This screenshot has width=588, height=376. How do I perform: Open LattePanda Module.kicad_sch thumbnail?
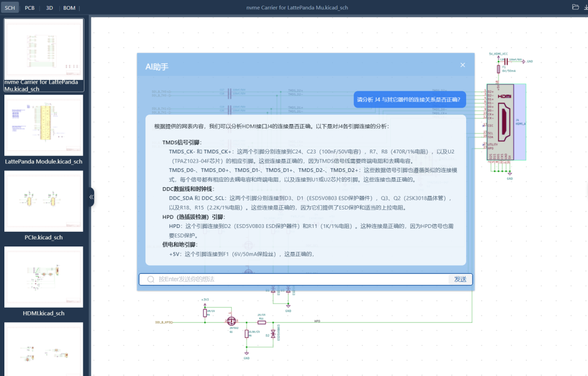44,125
